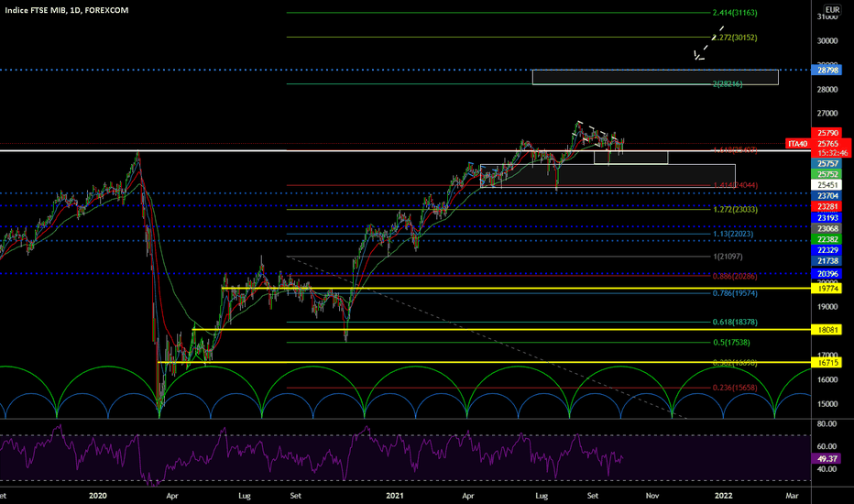Select the 1(21097) Fibonacci level label
This screenshot has width=854, height=504.
click(728, 257)
